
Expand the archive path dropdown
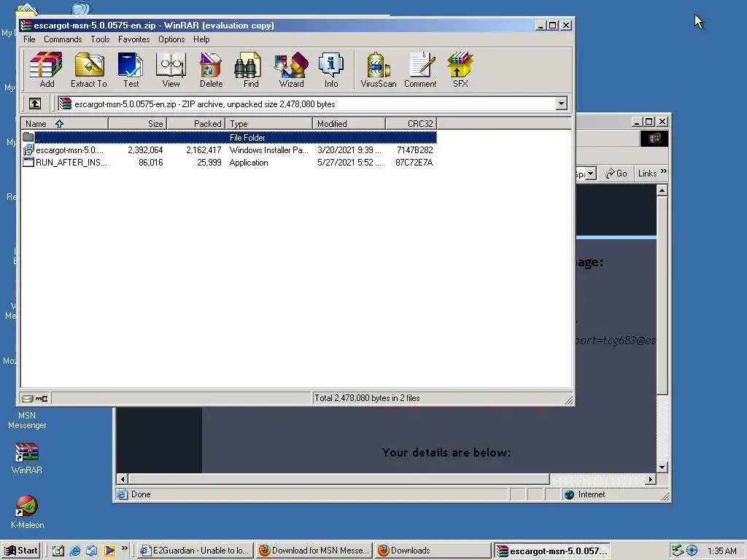(x=561, y=104)
